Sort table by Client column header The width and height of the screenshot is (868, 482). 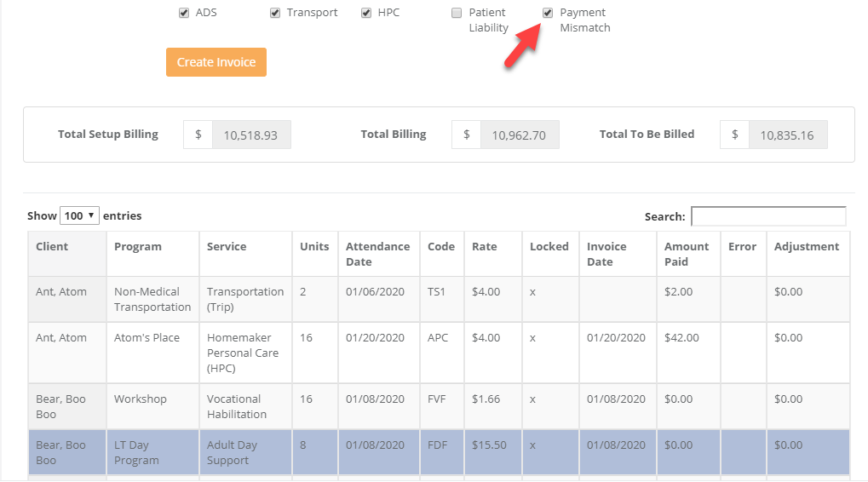(52, 247)
